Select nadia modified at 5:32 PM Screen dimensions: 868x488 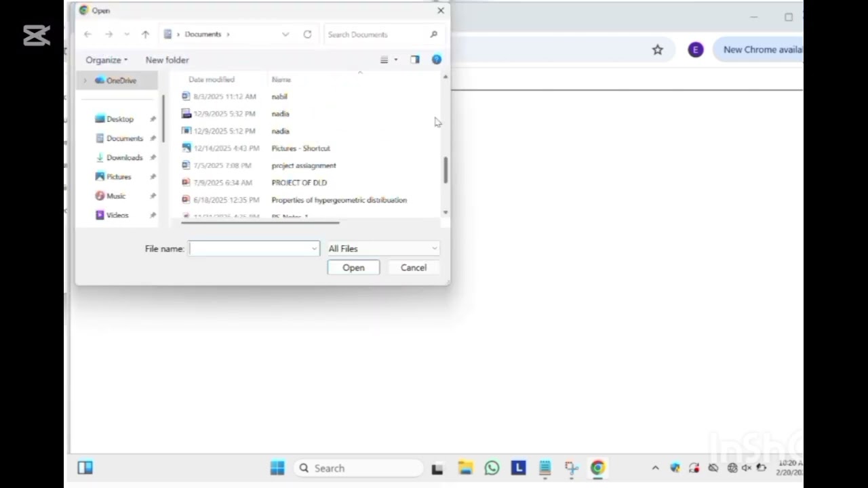pos(280,114)
